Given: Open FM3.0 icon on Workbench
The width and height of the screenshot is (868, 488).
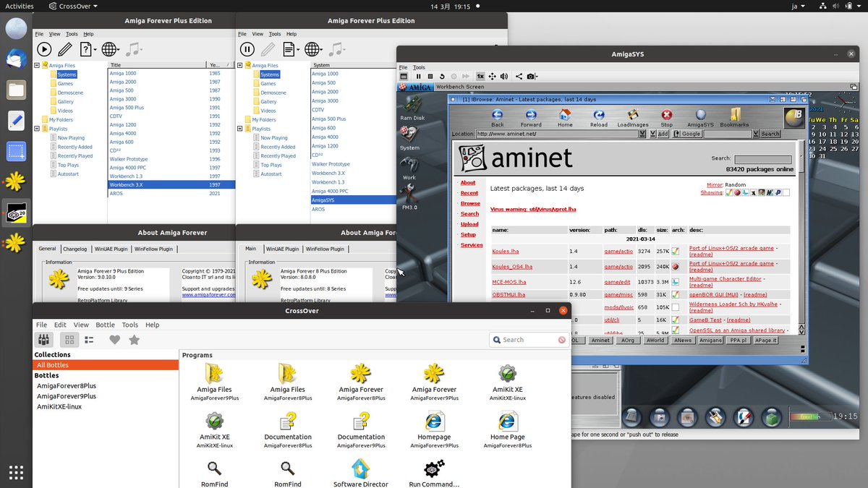Looking at the screenshot, I should [409, 197].
